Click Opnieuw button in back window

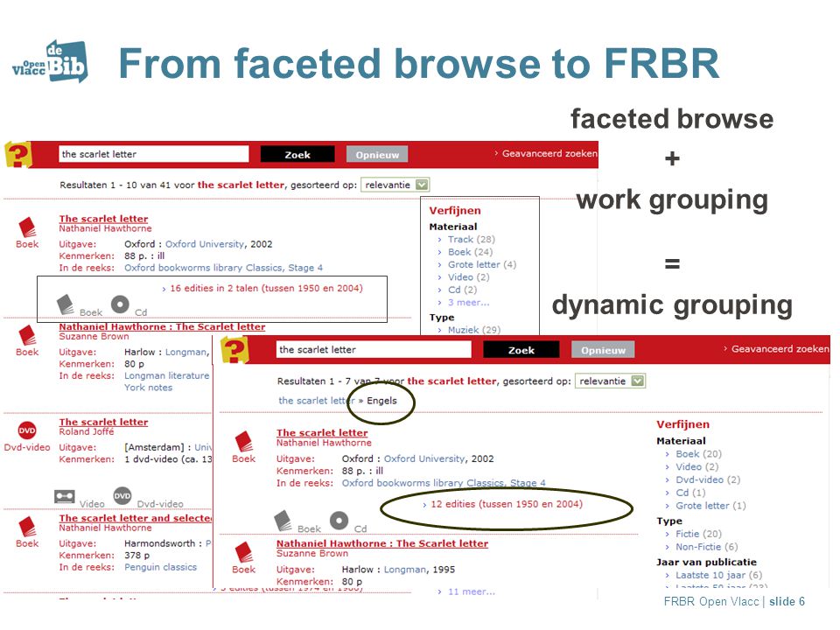tap(377, 154)
